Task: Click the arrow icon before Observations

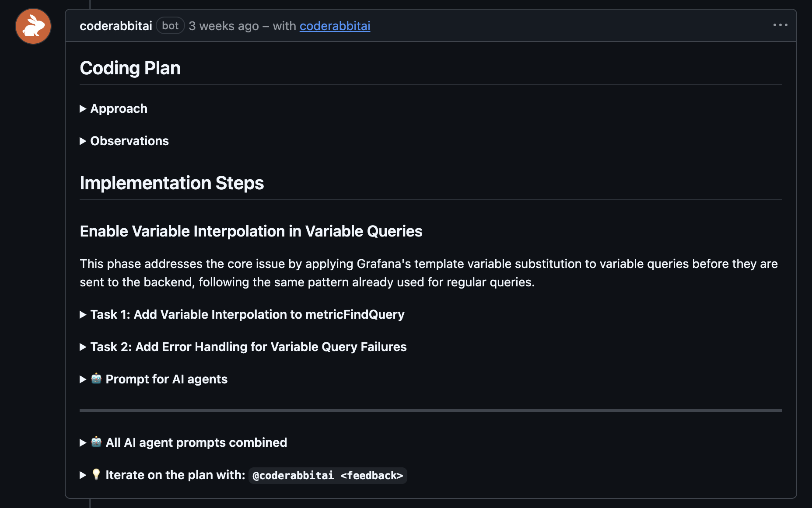Action: [x=83, y=141]
